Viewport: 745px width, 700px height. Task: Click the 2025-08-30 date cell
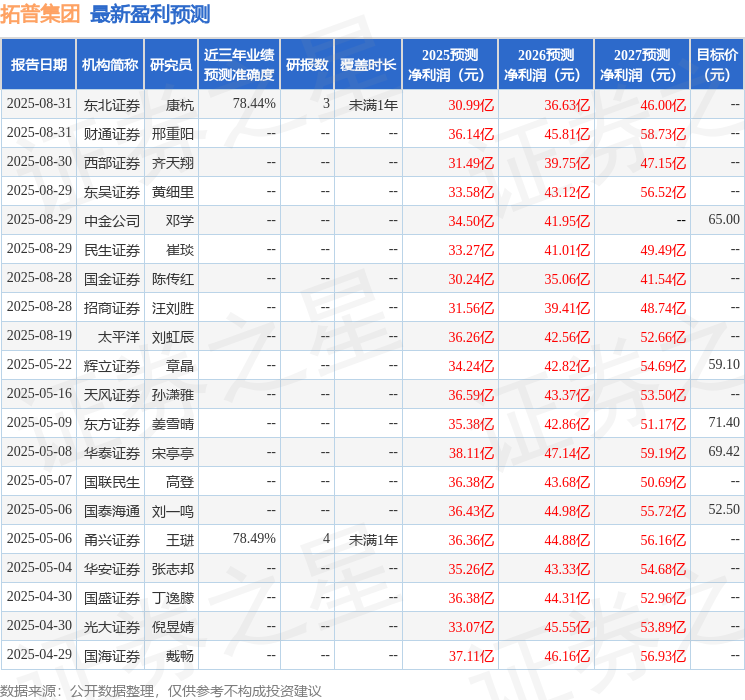click(39, 162)
